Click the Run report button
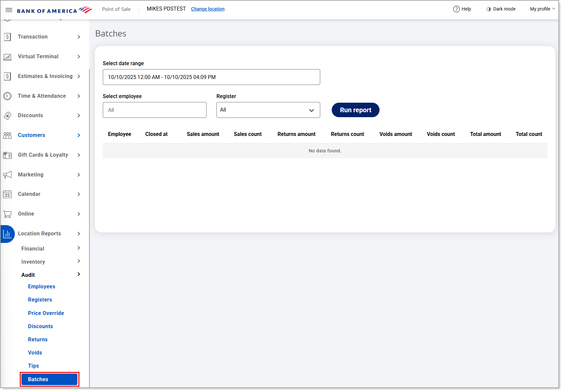Viewport: 563px width, 392px height. coord(355,110)
